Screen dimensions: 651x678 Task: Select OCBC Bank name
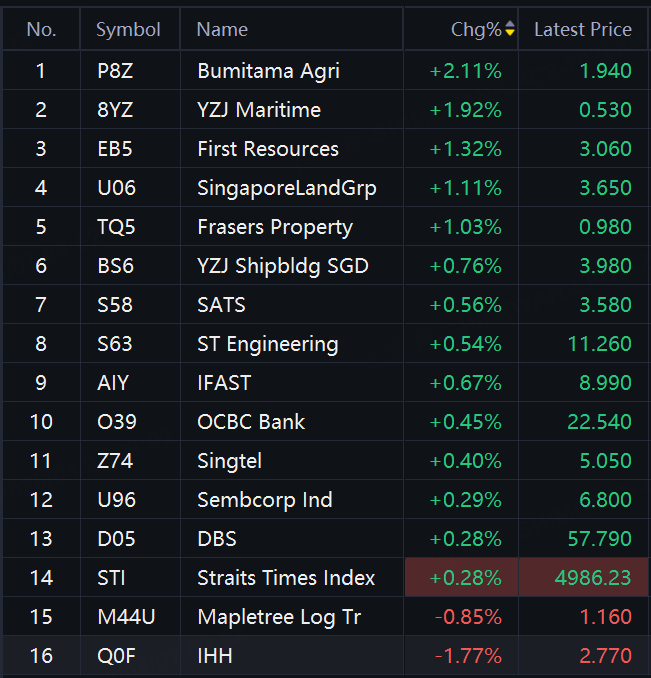tap(251, 422)
